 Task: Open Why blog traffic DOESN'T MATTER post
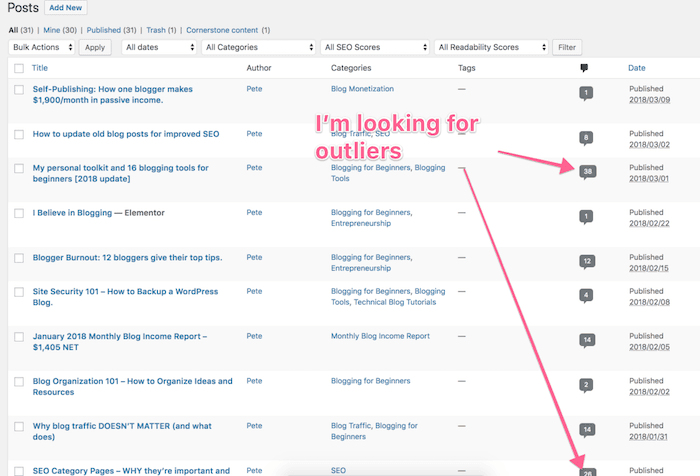coord(122,431)
